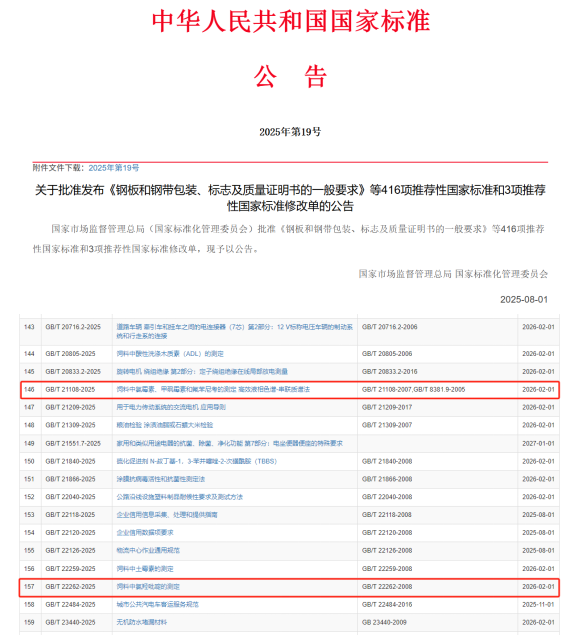Select the standard number GB/T 21551.7-2025
Viewport: 579px width, 640px height.
[x=73, y=443]
